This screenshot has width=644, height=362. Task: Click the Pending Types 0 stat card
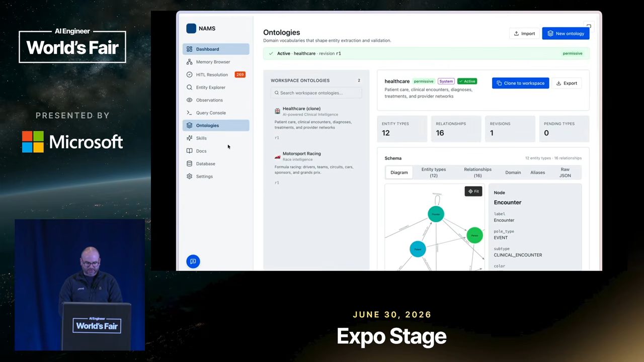tap(563, 129)
